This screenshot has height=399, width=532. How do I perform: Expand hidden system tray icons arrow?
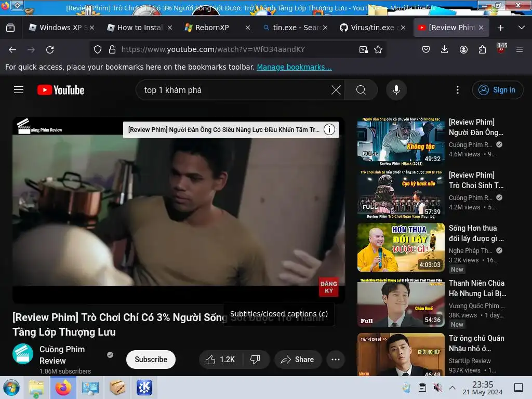tap(453, 388)
